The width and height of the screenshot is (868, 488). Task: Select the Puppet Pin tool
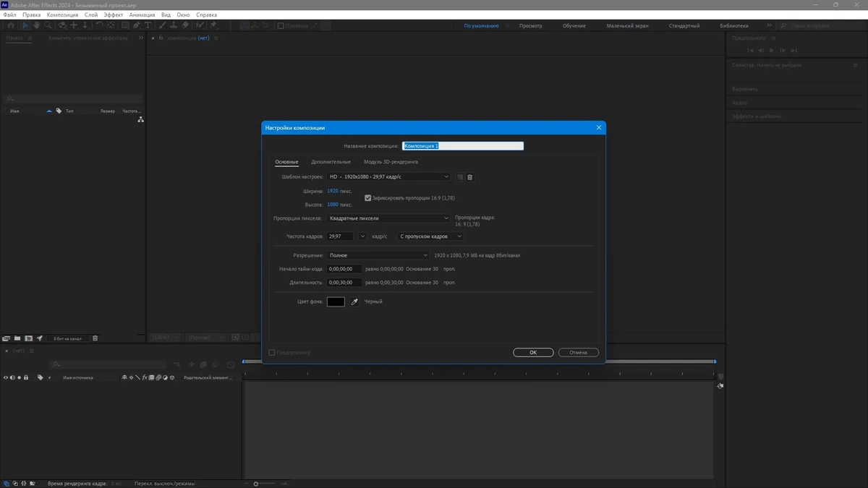[213, 25]
